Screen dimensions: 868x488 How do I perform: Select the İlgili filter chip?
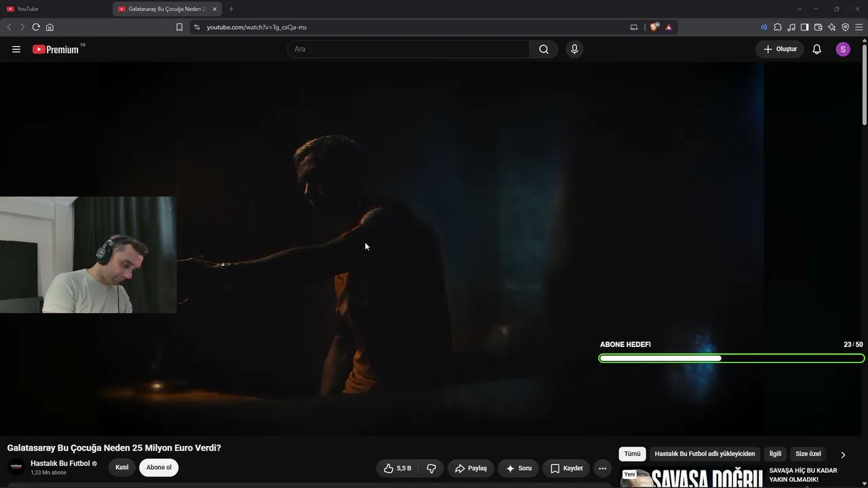click(775, 454)
